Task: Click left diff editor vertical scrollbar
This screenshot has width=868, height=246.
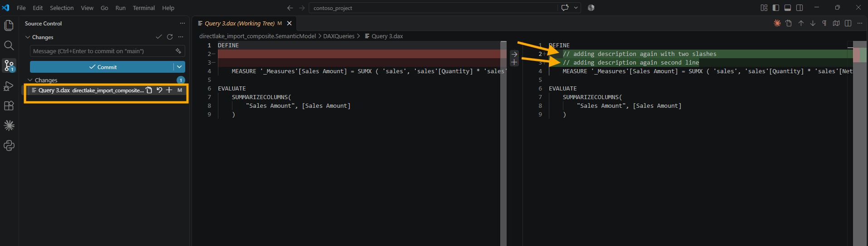Action: pos(503,143)
